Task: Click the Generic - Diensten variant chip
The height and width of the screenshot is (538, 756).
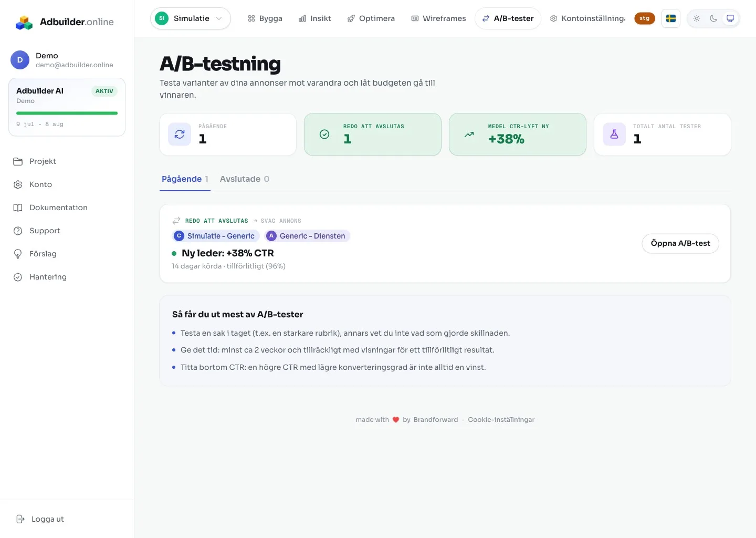Action: pos(308,236)
